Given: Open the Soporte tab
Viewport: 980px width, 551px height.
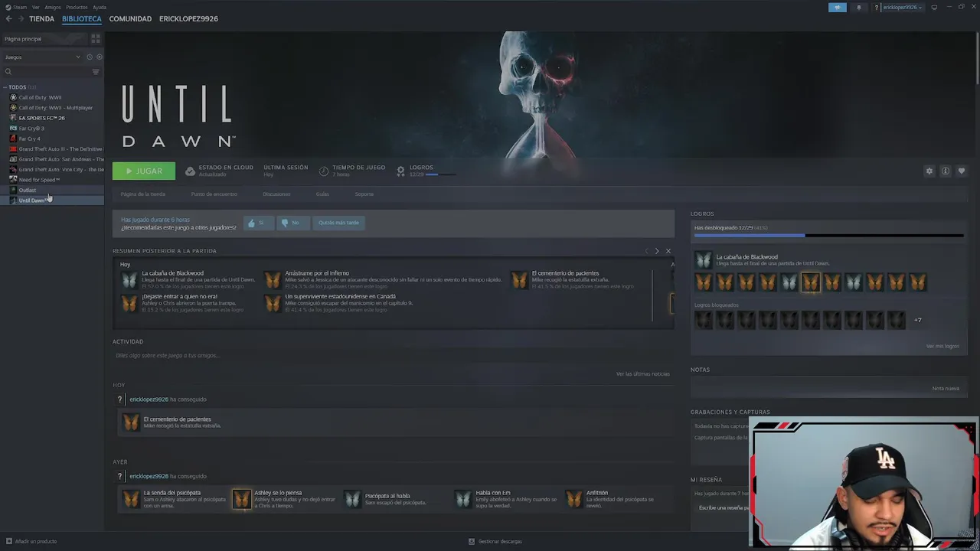Looking at the screenshot, I should 364,194.
